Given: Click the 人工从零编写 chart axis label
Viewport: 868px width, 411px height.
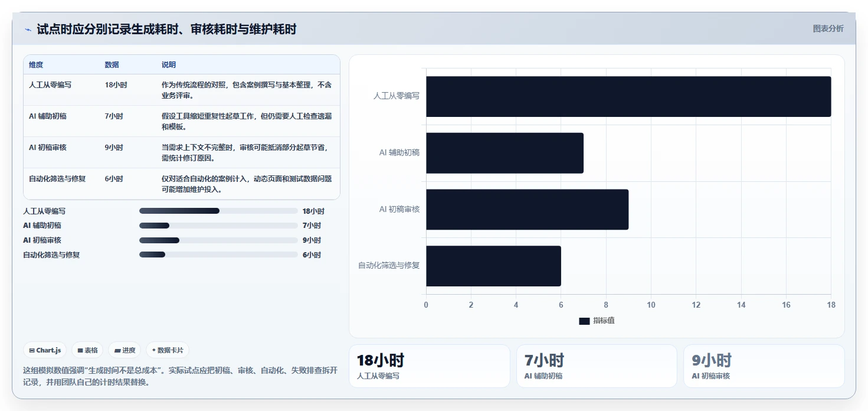Looking at the screenshot, I should click(397, 96).
